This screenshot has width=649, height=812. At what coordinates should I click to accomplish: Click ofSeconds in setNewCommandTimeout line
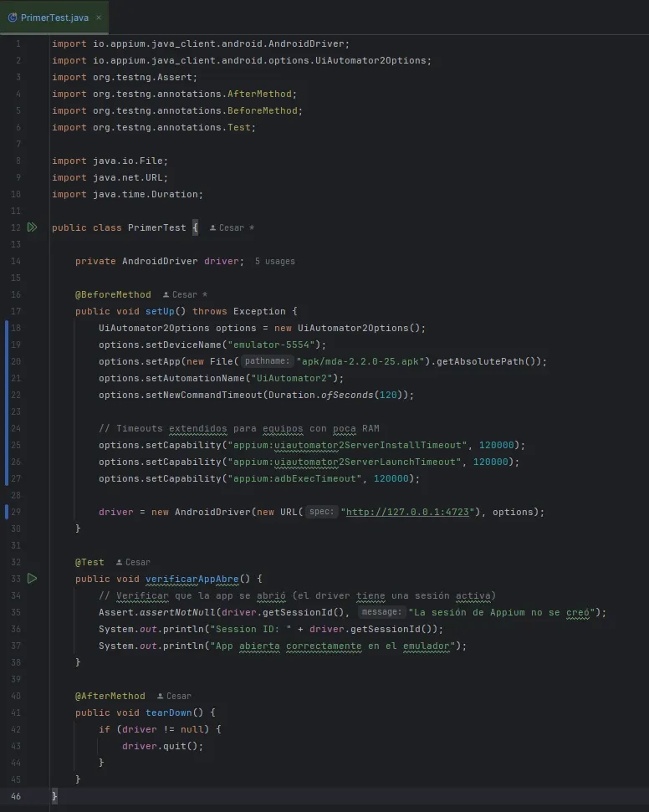[x=347, y=395]
